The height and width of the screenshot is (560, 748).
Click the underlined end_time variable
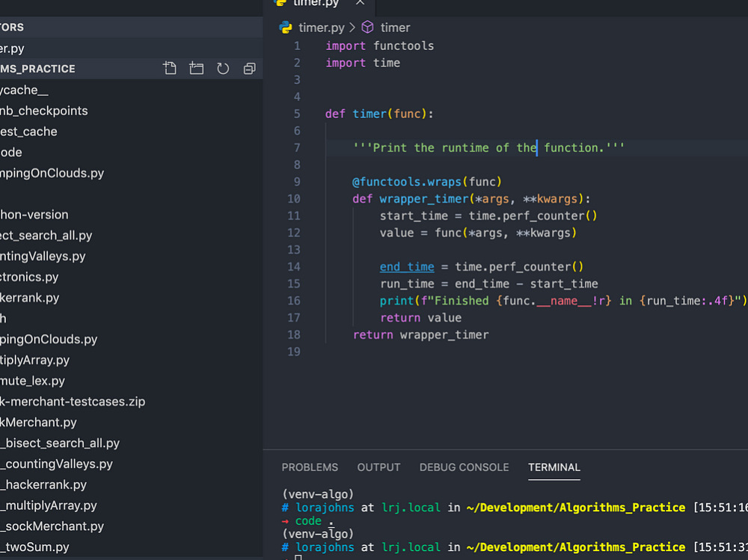coord(407,267)
